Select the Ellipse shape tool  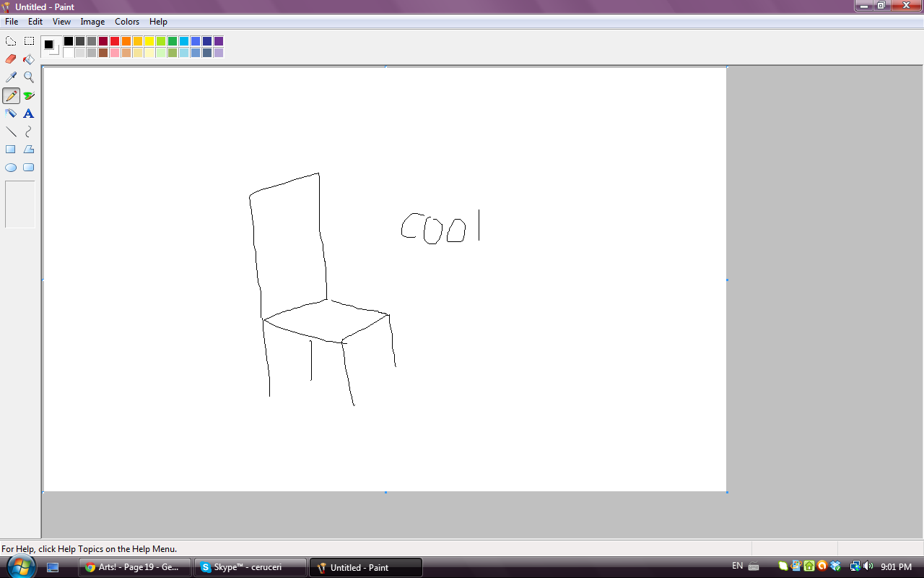pos(11,168)
